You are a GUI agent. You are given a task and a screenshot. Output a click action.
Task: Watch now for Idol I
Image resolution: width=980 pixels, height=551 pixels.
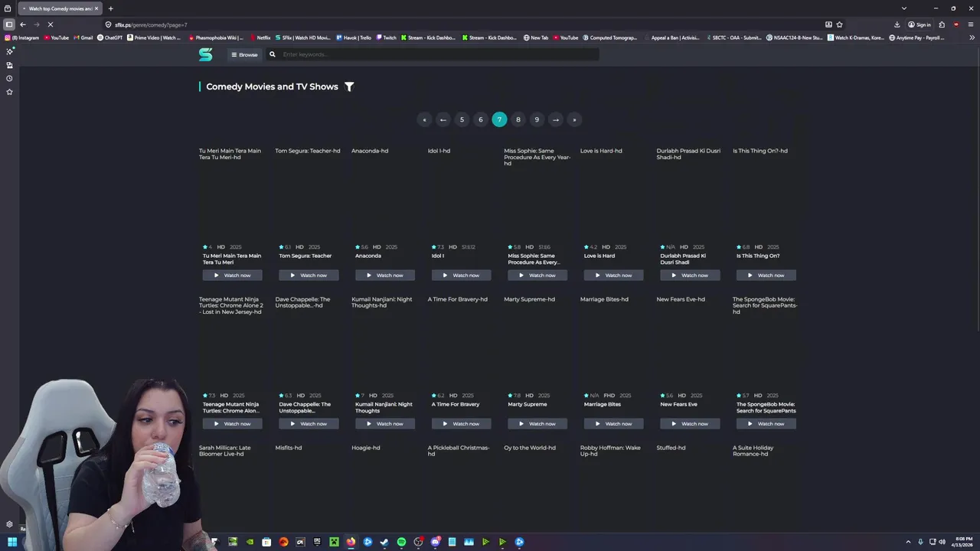461,275
